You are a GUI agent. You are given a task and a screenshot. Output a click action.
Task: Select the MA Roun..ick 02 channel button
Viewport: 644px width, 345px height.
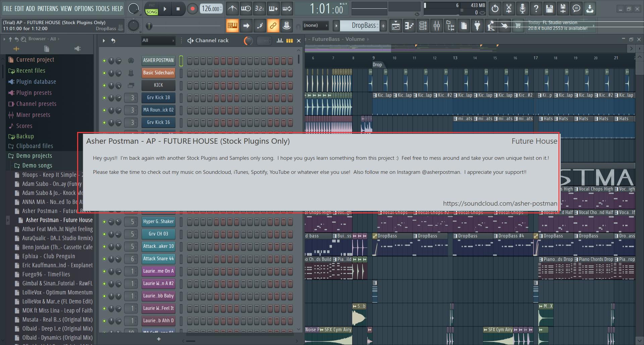(158, 110)
